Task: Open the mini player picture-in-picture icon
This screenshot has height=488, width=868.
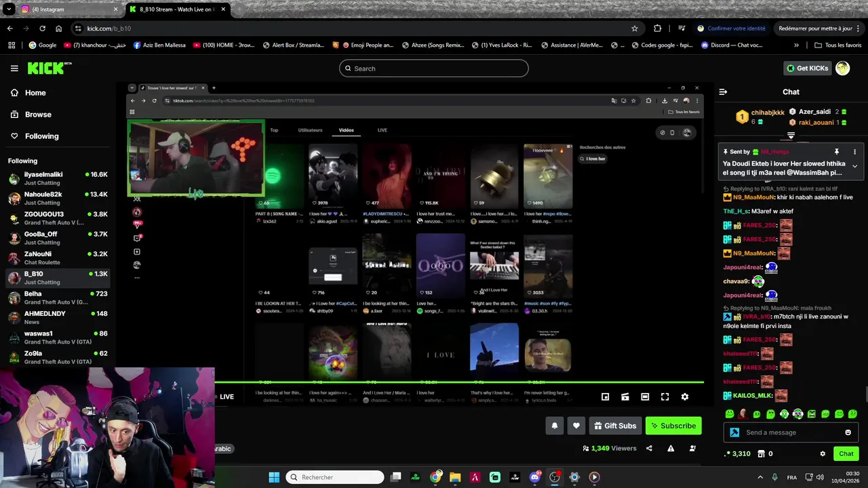Action: coord(605,396)
